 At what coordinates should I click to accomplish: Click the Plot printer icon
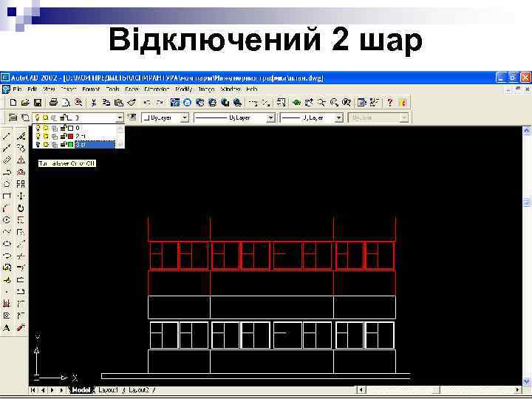[x=53, y=102]
